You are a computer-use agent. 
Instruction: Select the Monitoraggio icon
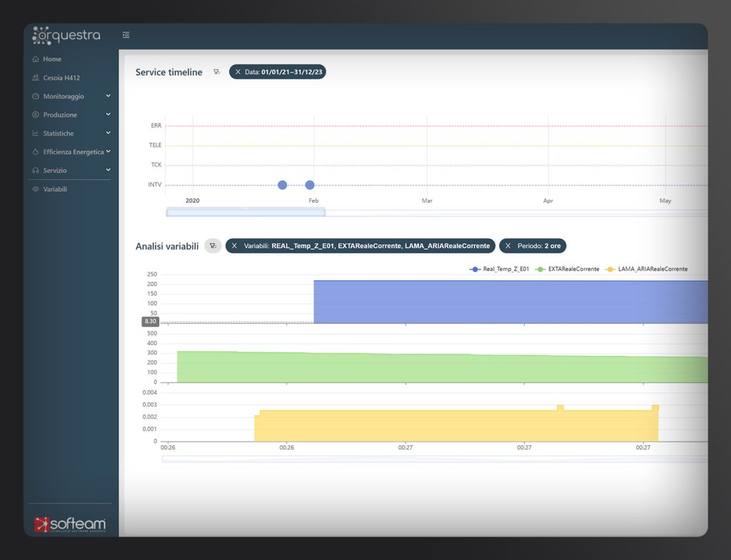tap(37, 96)
